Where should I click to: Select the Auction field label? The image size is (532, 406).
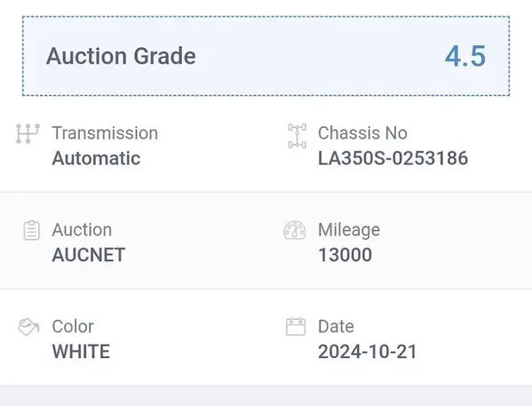pyautogui.click(x=82, y=230)
